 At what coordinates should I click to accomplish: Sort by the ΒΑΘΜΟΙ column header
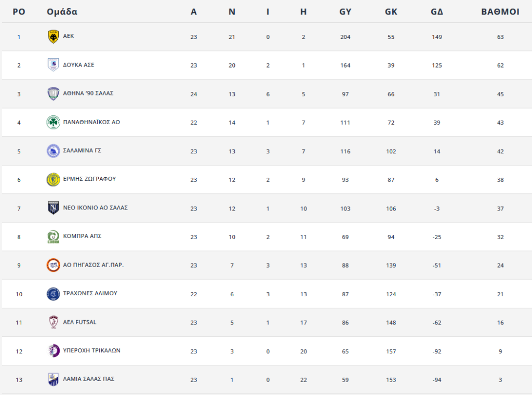tap(500, 12)
